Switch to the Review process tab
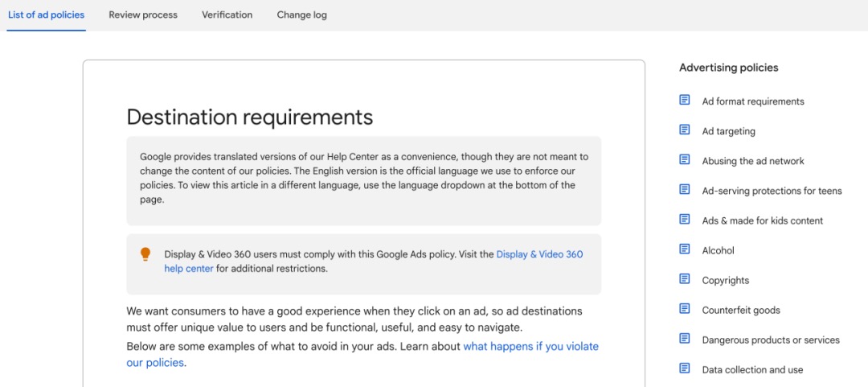Image resolution: width=868 pixels, height=387 pixels. click(x=143, y=14)
